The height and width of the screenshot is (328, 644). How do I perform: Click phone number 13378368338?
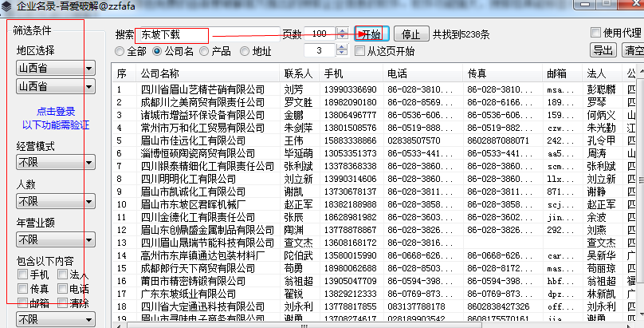point(351,166)
